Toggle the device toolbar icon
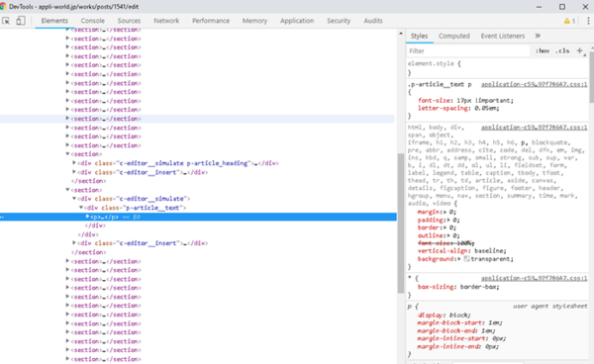 pos(21,21)
